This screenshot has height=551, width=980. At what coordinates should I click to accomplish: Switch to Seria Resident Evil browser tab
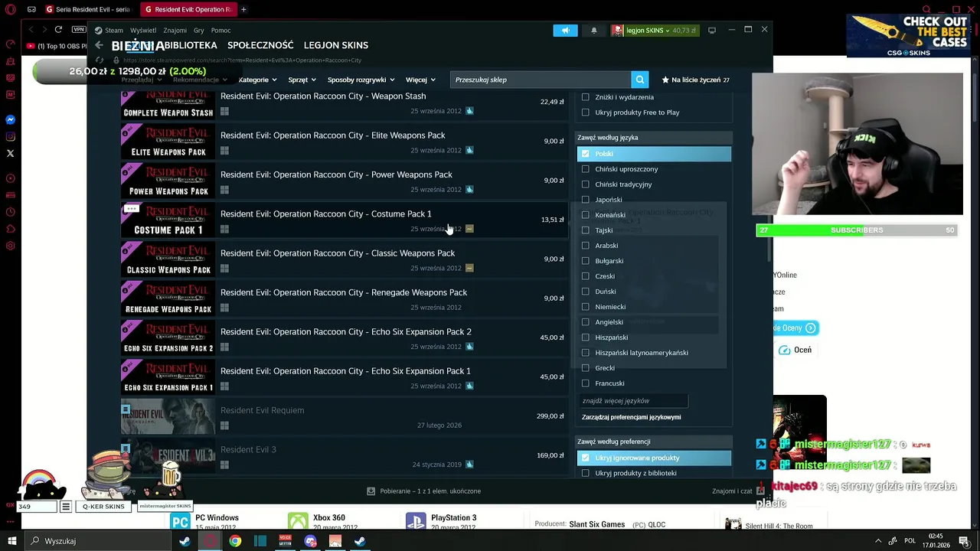pos(88,9)
